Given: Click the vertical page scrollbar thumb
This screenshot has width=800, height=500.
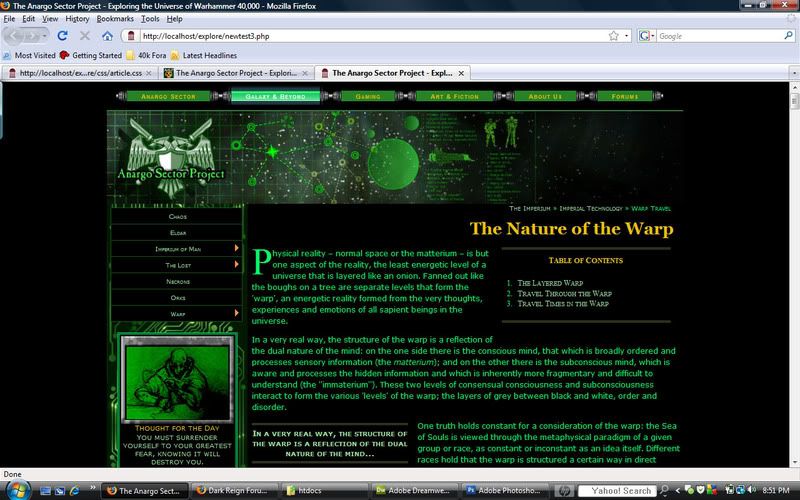Looking at the screenshot, I should (794, 101).
